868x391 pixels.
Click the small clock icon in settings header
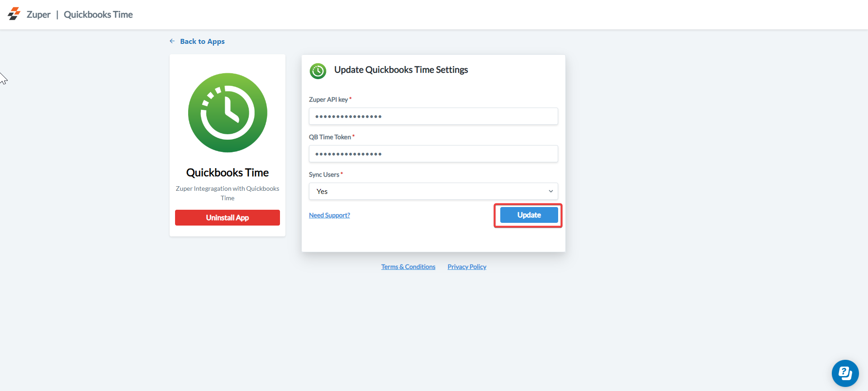318,71
